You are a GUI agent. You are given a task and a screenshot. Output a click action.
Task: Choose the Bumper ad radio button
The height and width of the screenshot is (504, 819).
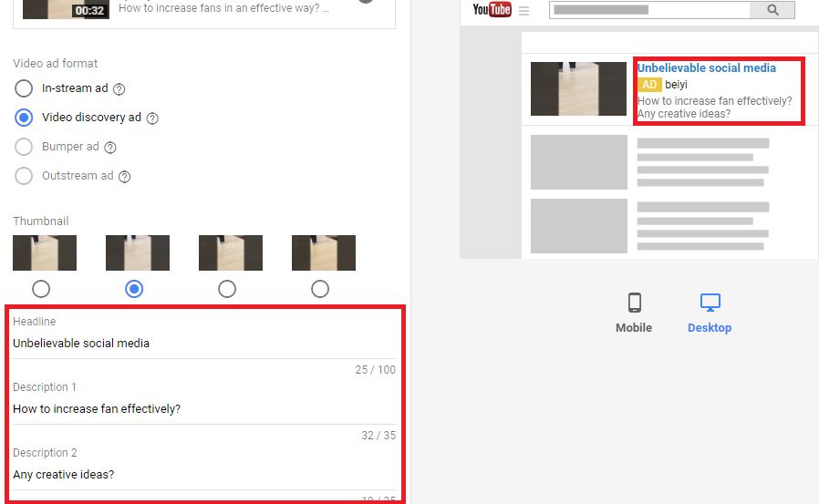point(24,147)
